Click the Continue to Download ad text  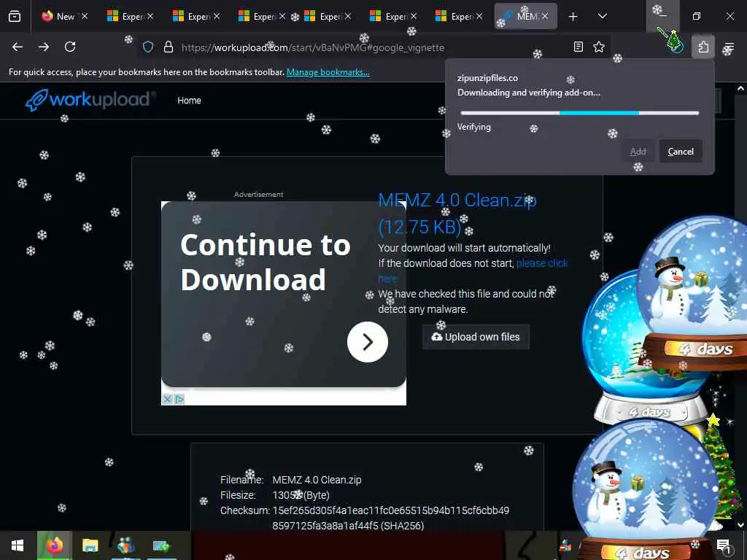tap(266, 262)
